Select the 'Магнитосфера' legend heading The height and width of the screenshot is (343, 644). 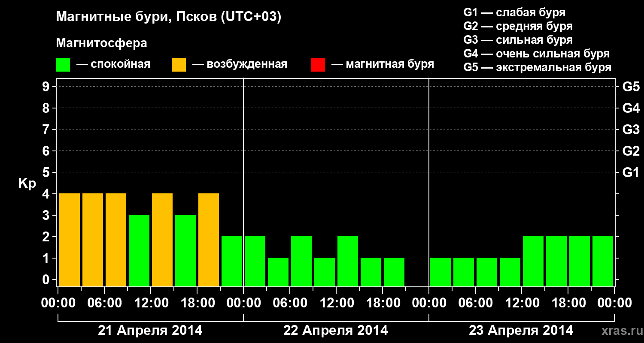tap(101, 43)
